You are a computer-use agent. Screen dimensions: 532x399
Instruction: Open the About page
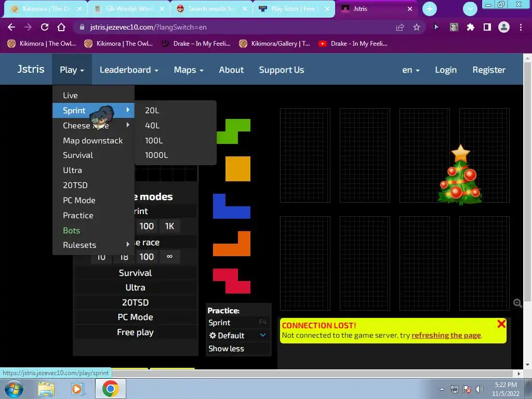click(231, 70)
